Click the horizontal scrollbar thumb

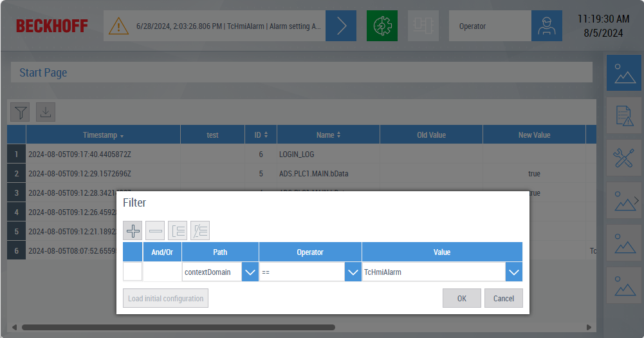pos(178,327)
